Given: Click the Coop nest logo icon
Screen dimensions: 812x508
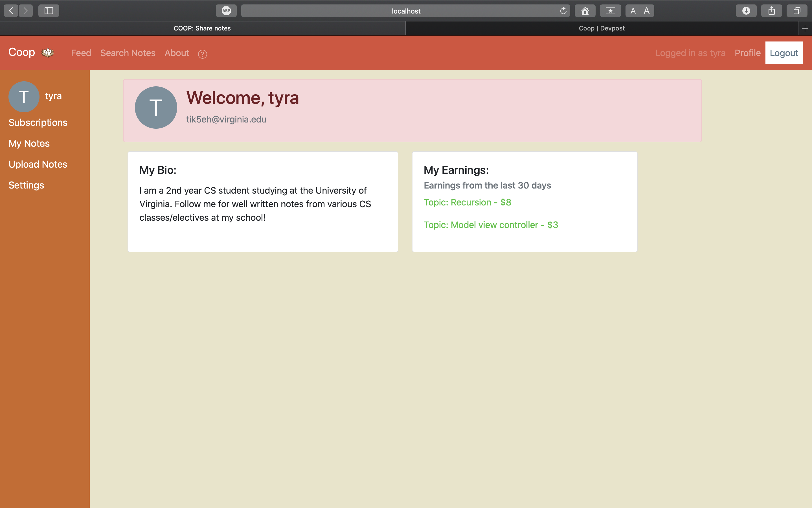Looking at the screenshot, I should pos(47,52).
